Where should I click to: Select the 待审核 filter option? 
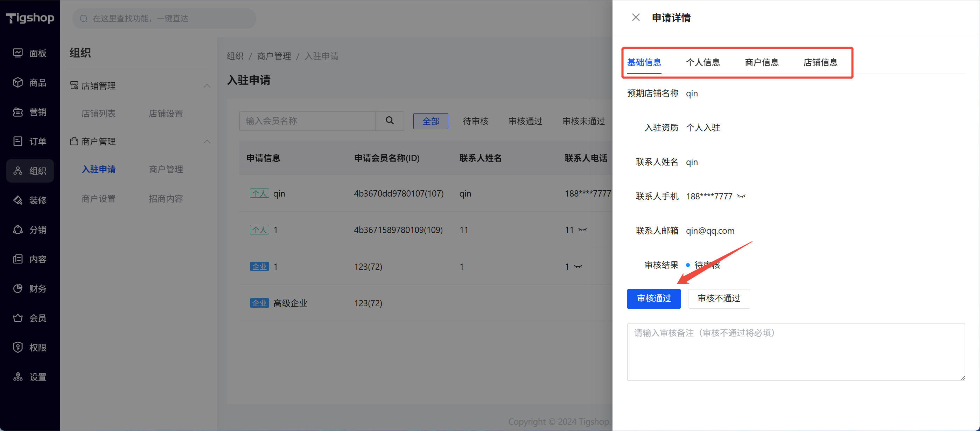click(x=475, y=122)
